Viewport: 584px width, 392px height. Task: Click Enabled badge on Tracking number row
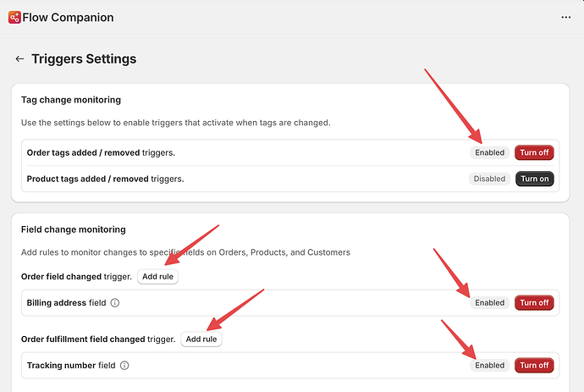pos(489,366)
